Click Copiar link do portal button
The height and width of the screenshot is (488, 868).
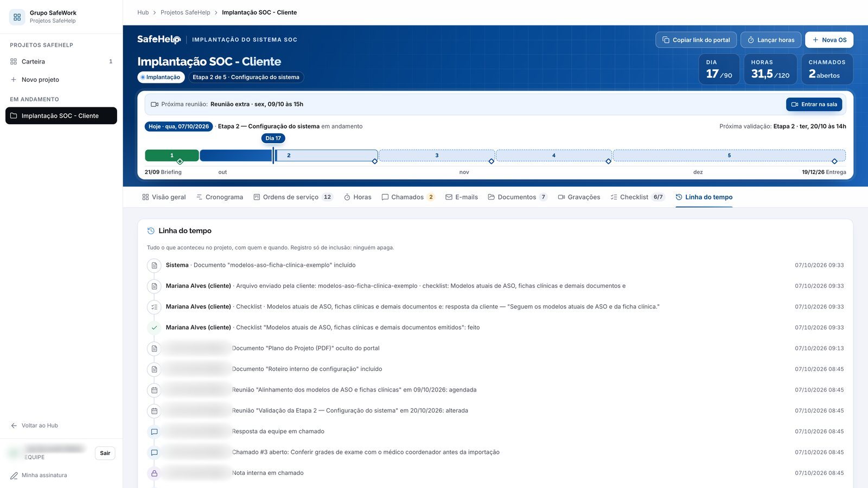[696, 40]
